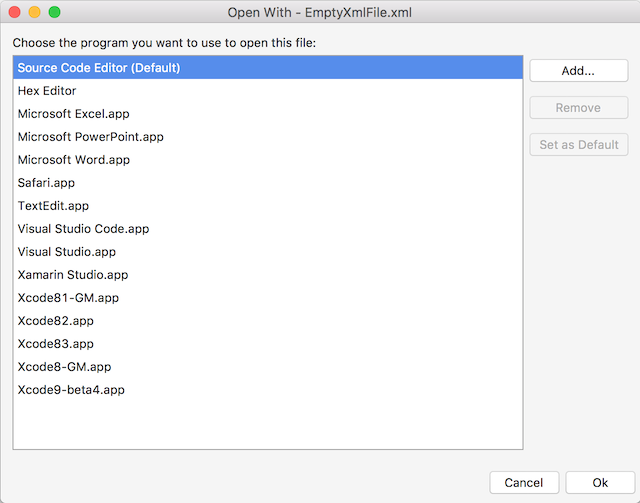Select Safari.app entry

268,183
